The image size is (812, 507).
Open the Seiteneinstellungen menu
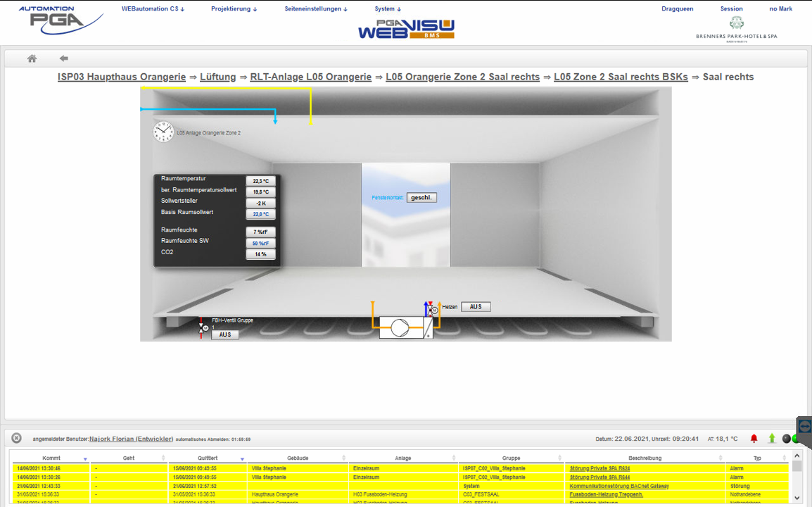tap(316, 9)
